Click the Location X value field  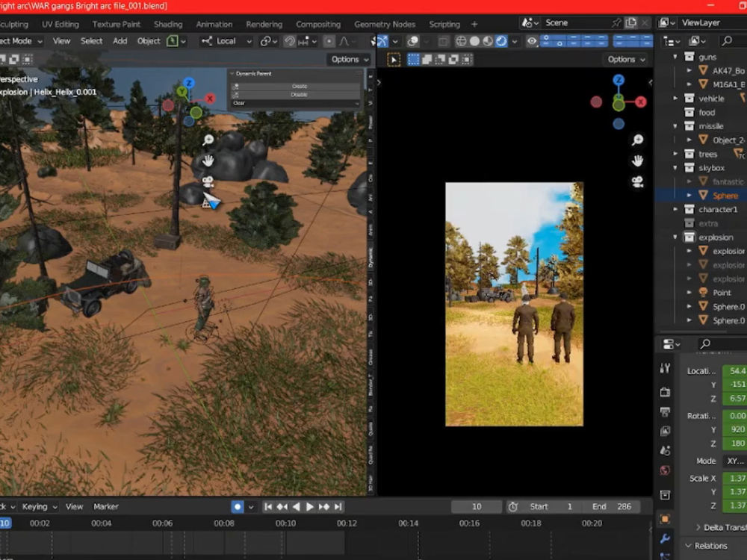pos(735,371)
